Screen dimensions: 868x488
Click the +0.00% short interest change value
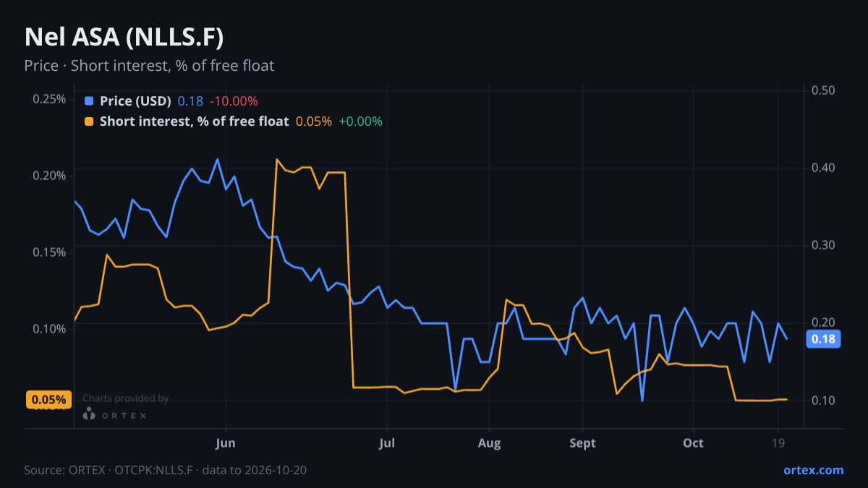pyautogui.click(x=360, y=121)
